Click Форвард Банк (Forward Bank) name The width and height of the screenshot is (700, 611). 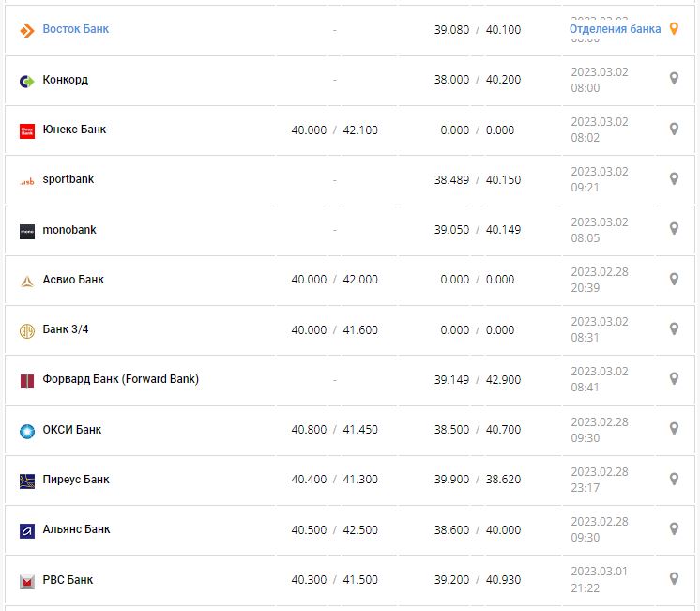(x=120, y=379)
